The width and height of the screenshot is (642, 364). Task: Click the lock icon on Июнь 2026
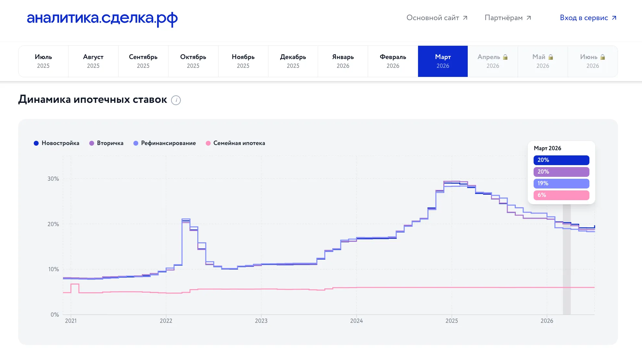click(x=603, y=57)
